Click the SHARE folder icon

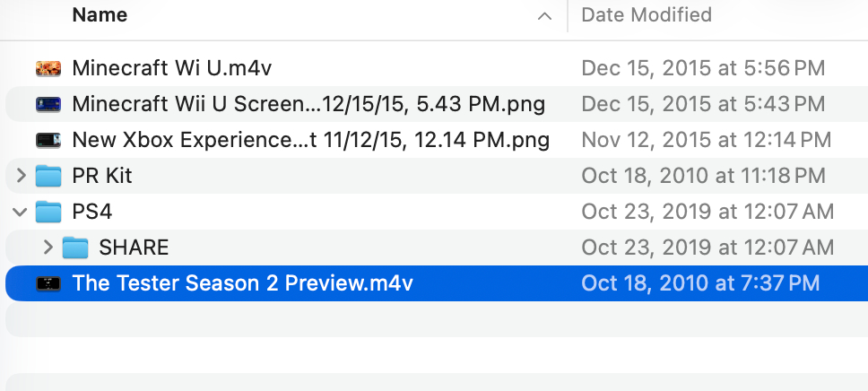coord(75,248)
